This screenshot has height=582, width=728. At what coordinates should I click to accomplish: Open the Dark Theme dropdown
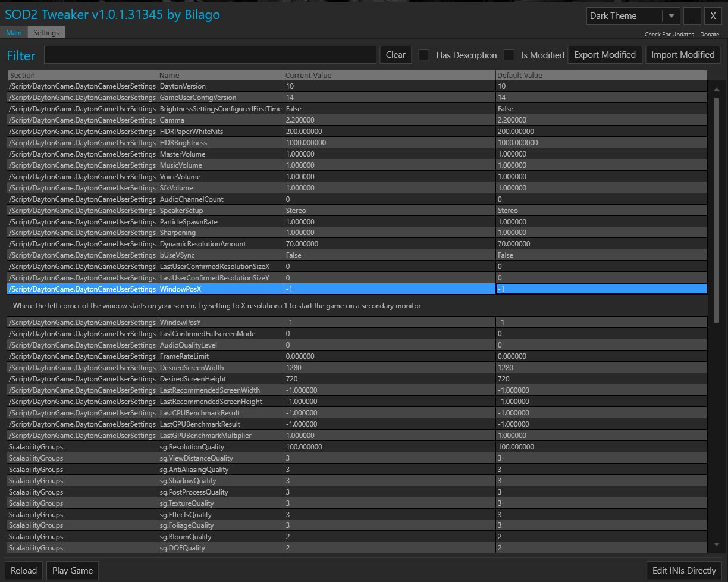tap(633, 16)
